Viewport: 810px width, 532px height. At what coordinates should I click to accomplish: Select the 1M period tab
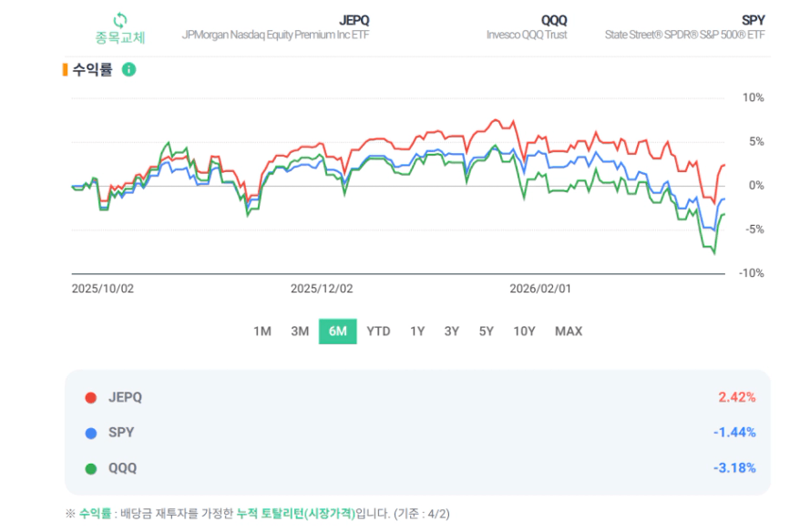[x=262, y=331]
